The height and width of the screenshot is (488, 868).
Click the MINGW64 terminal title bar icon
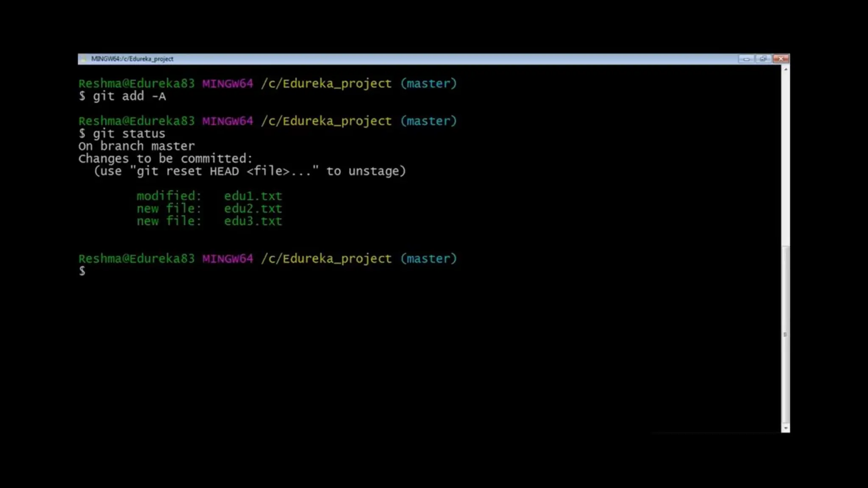pos(83,59)
